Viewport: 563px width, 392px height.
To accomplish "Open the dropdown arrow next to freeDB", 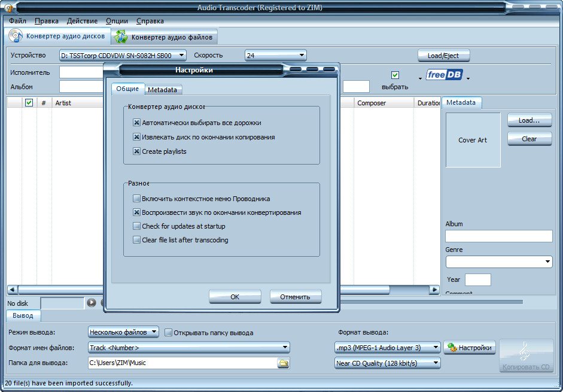I will [x=468, y=78].
